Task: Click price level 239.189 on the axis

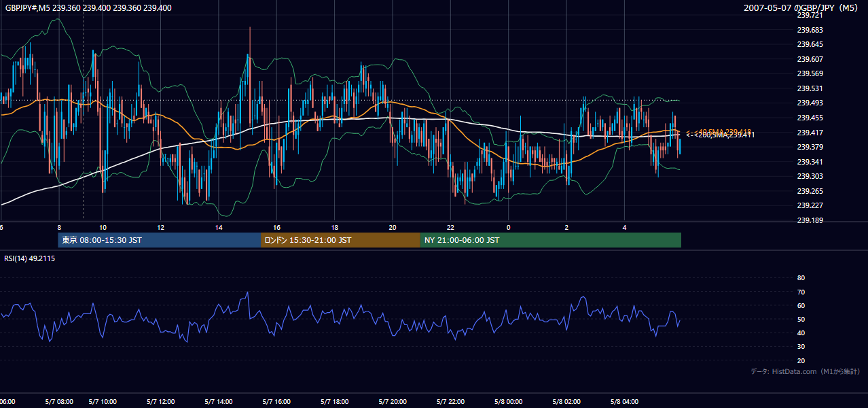Action: (810, 220)
